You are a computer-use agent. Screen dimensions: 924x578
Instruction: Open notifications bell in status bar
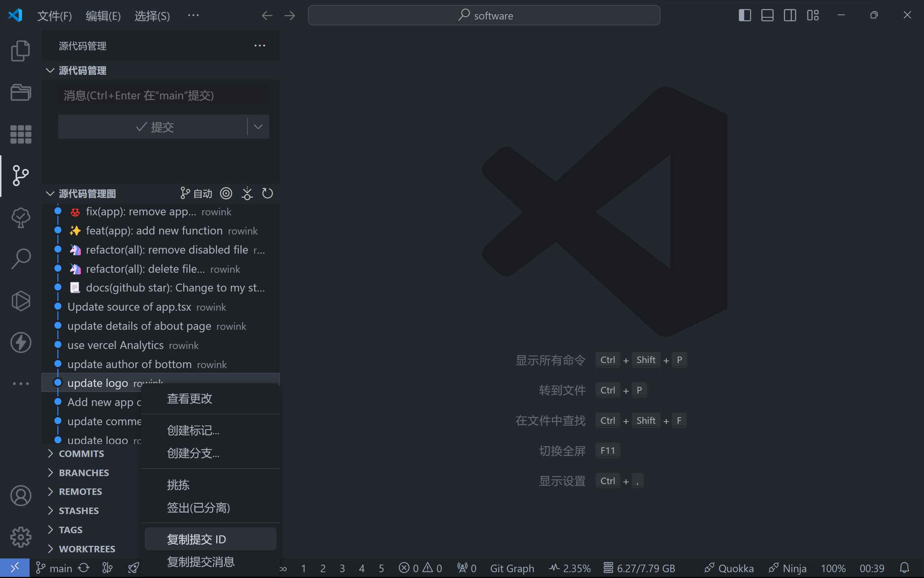pyautogui.click(x=905, y=568)
